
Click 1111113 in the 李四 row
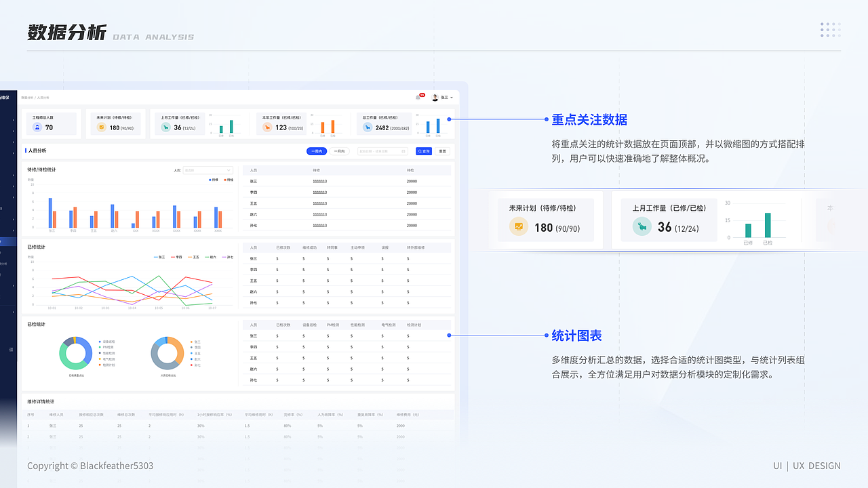319,192
